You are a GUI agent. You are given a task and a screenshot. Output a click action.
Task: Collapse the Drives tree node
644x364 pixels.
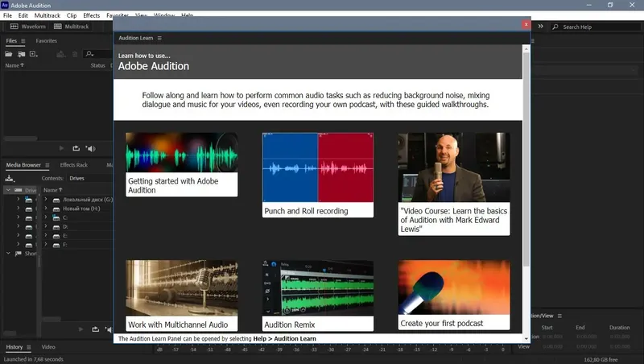[8, 190]
